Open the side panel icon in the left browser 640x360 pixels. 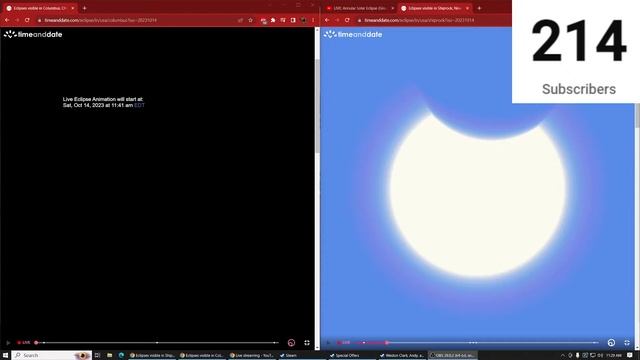pos(293,20)
